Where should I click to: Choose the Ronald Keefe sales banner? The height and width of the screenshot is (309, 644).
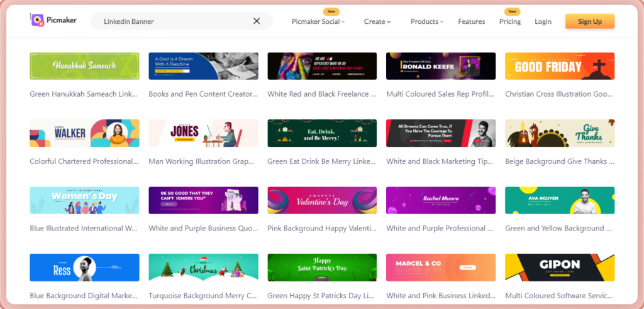click(441, 66)
